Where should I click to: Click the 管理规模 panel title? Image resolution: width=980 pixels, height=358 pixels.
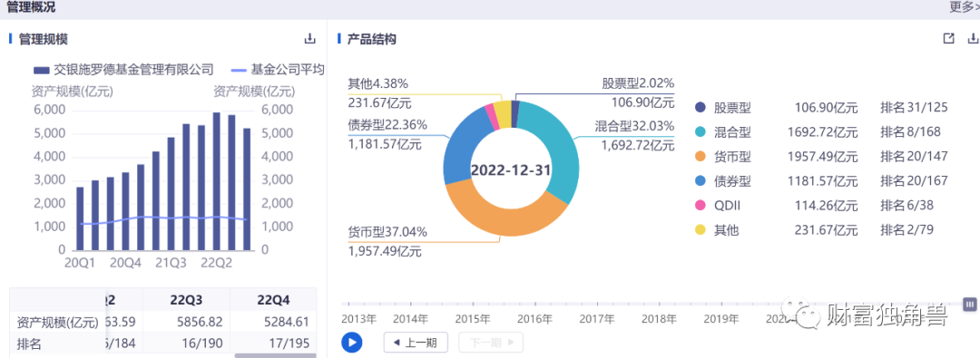pos(44,39)
